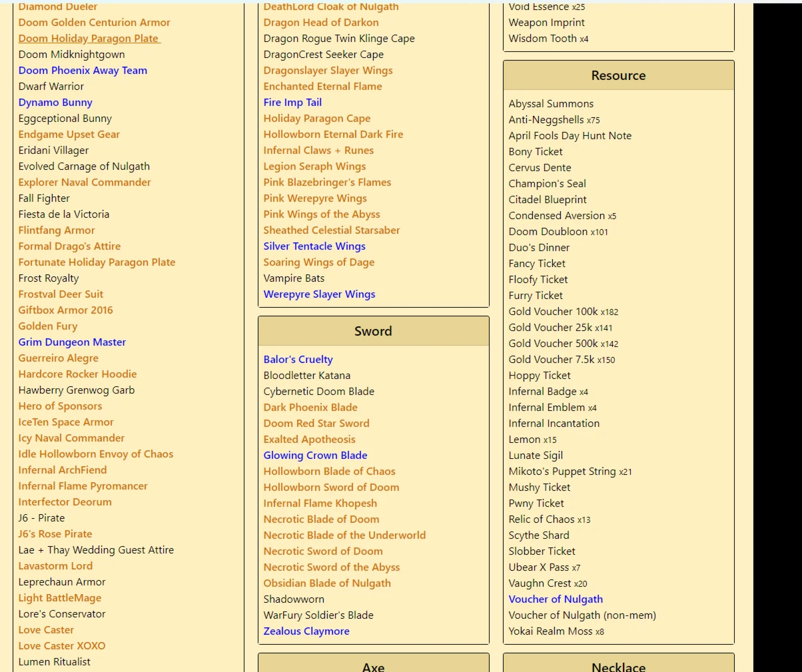The width and height of the screenshot is (802, 672).
Task: Select the Gold Voucher 500k row
Action: [x=564, y=344]
